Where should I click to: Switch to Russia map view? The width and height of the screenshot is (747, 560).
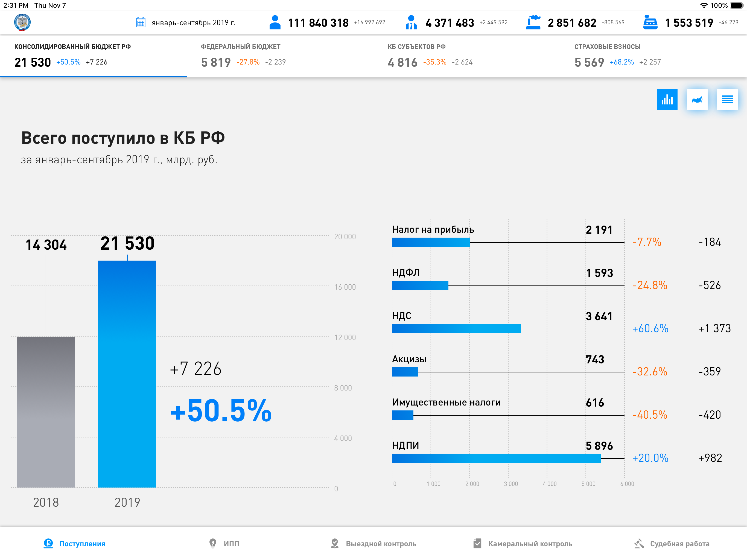point(697,99)
